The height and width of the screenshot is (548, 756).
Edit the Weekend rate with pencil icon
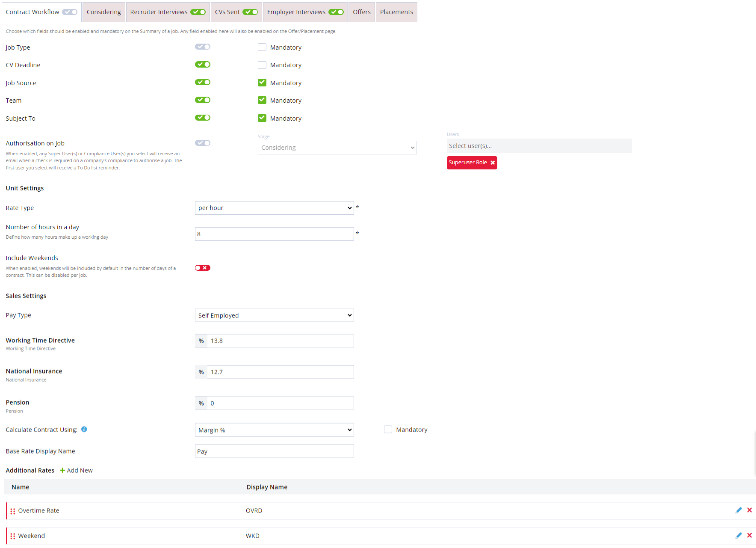pyautogui.click(x=738, y=535)
